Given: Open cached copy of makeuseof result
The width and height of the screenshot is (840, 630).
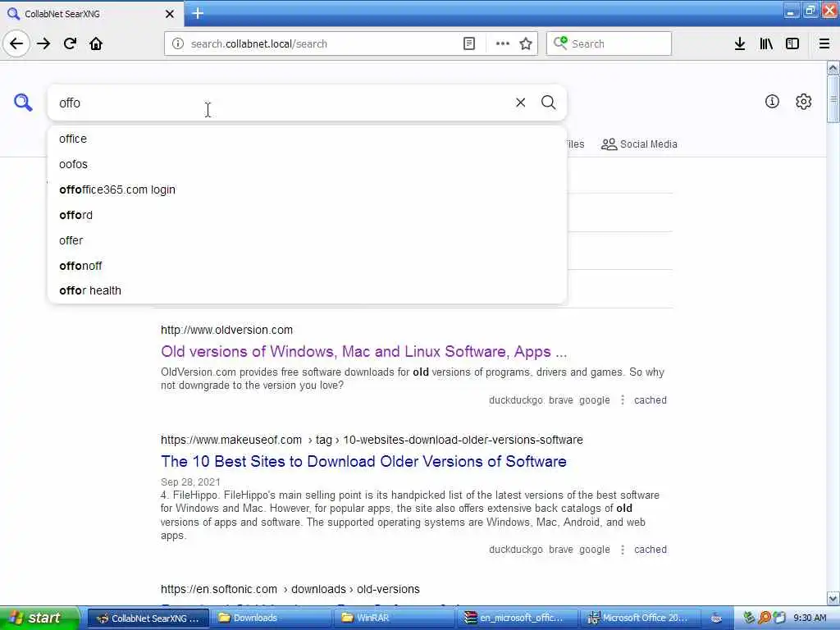Looking at the screenshot, I should (x=651, y=550).
